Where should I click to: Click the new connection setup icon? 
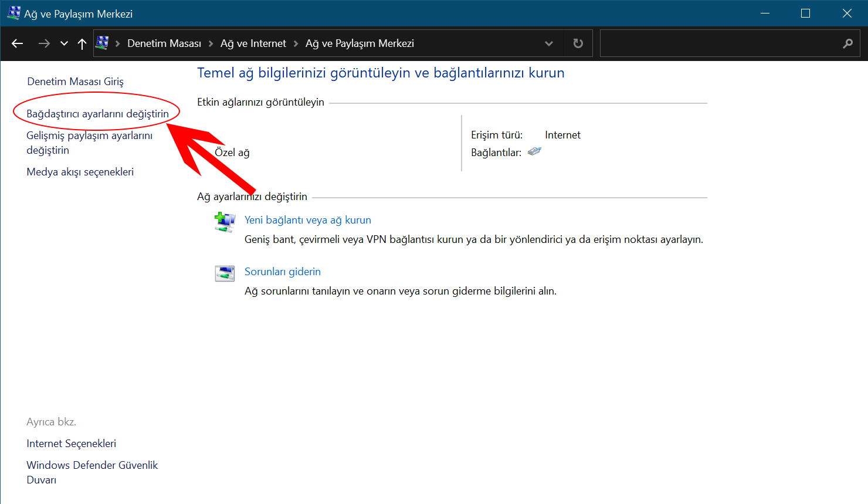(x=225, y=222)
